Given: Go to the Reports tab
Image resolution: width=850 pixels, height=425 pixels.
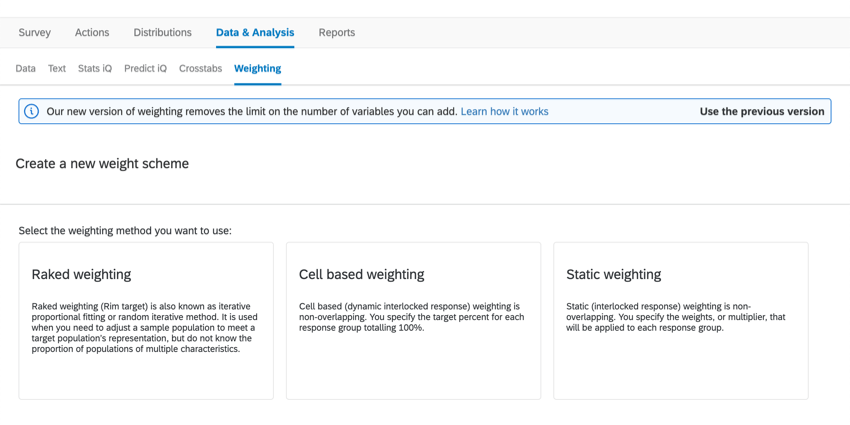Looking at the screenshot, I should pos(337,33).
